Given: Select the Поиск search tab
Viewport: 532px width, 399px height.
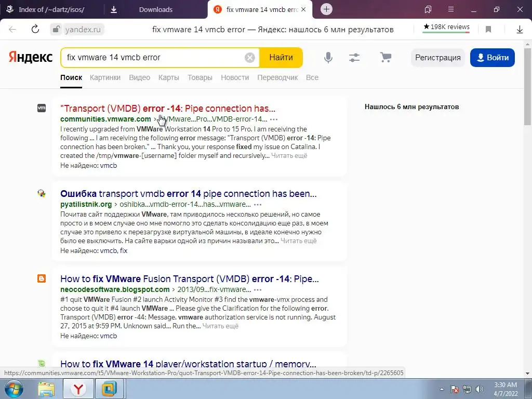Looking at the screenshot, I should click(x=71, y=77).
